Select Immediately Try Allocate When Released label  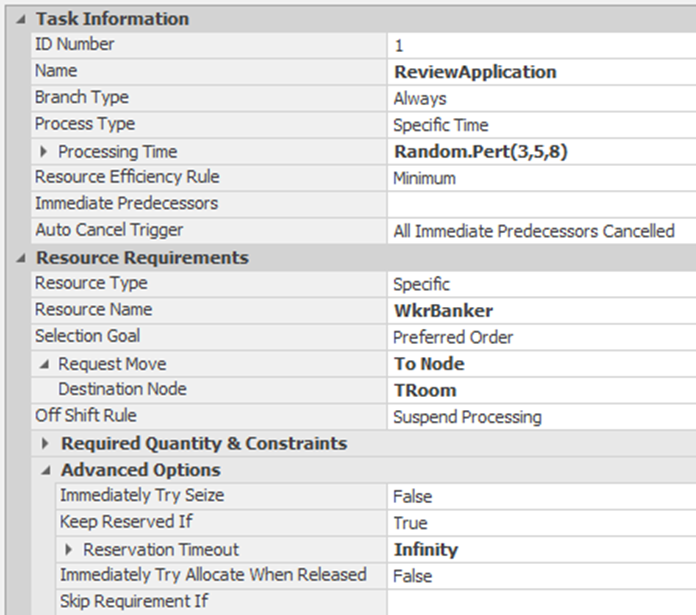213,575
